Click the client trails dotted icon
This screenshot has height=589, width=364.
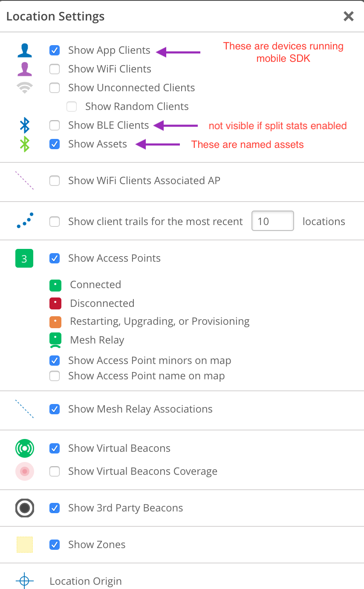[25, 221]
